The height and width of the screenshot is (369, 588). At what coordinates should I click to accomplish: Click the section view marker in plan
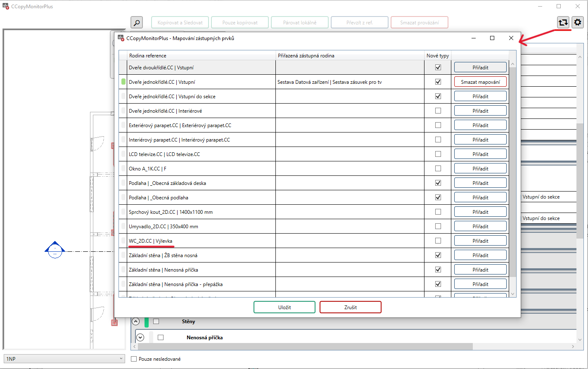click(55, 249)
